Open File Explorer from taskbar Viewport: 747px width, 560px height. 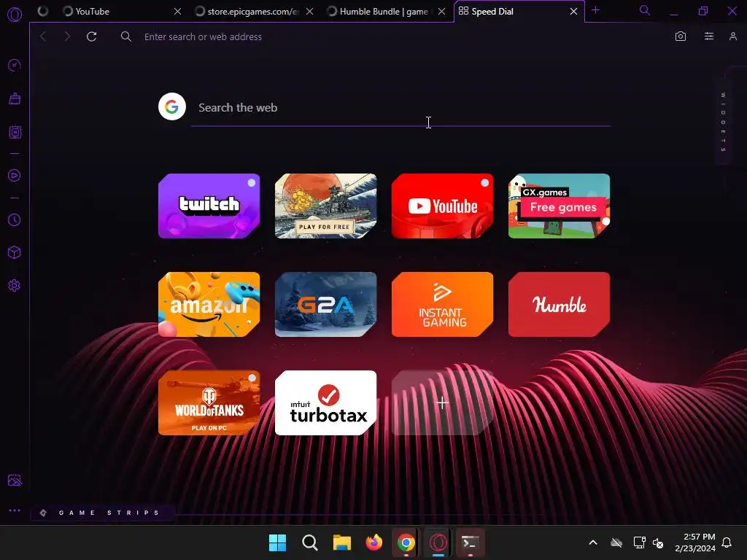pos(341,542)
